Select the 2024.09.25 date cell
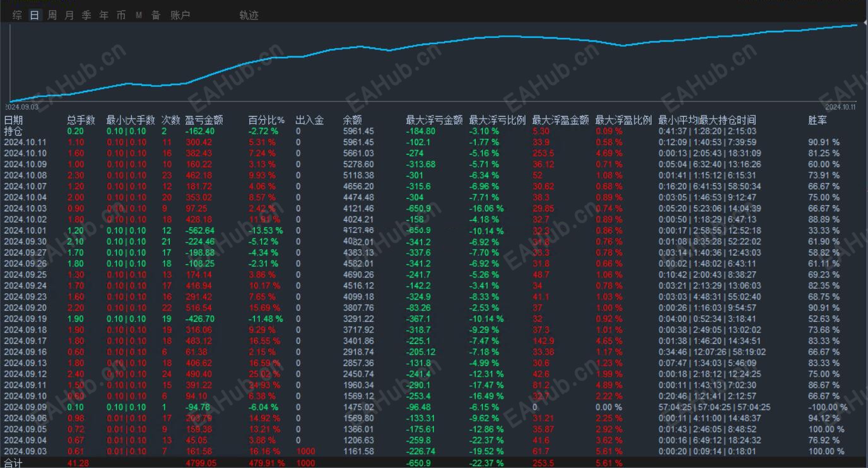868x468 pixels. (x=25, y=275)
